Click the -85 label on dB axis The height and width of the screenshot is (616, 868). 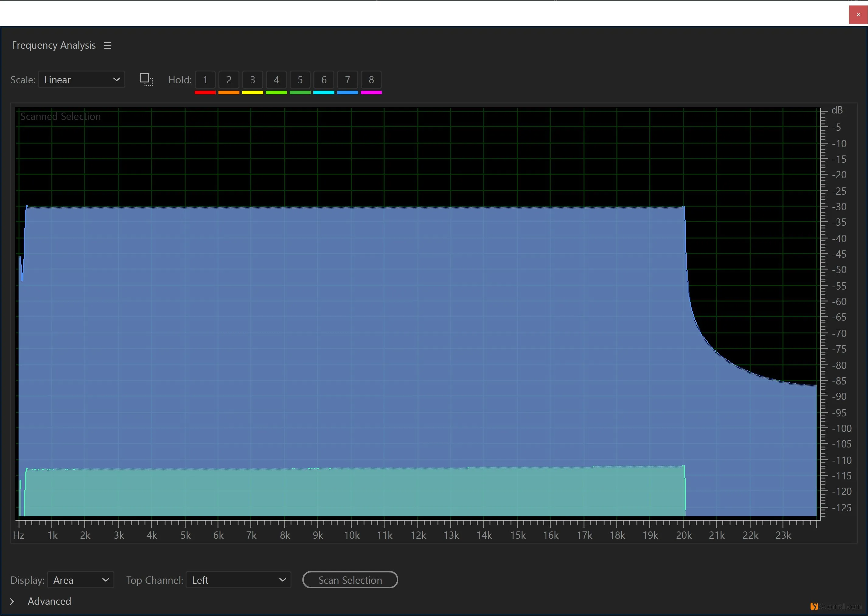tap(839, 381)
